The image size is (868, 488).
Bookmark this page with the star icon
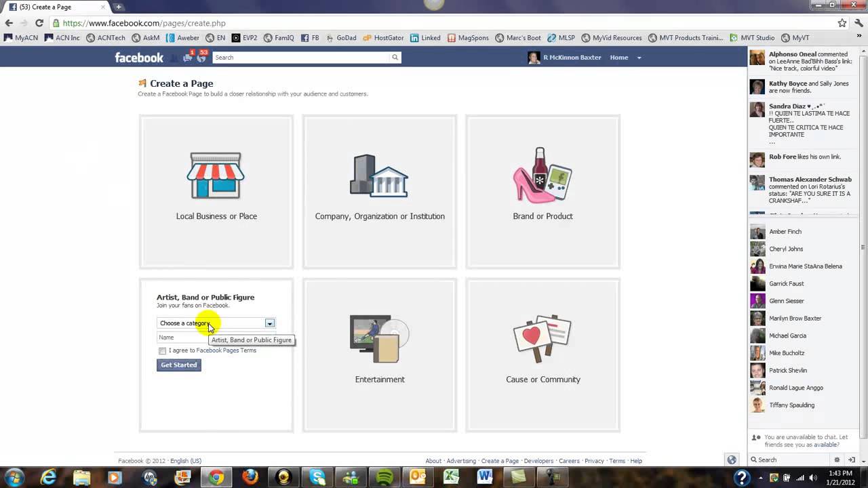click(x=842, y=23)
